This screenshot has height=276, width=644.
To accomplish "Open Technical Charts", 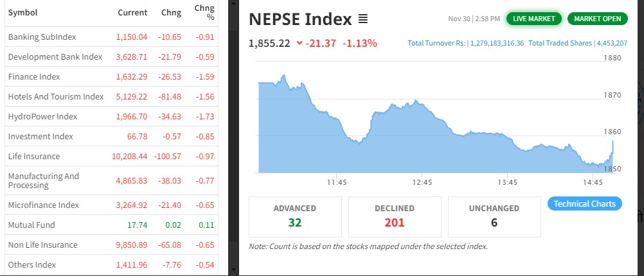I will pyautogui.click(x=584, y=203).
